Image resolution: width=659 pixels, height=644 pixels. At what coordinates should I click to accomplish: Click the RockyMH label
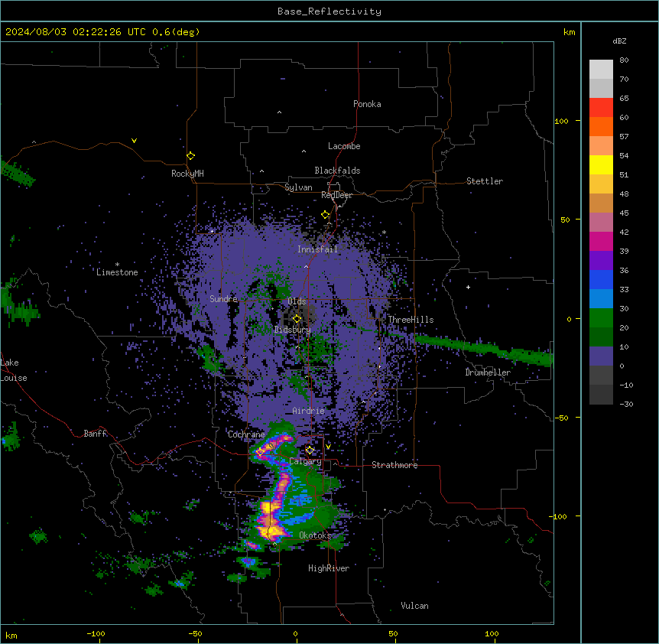[187, 174]
